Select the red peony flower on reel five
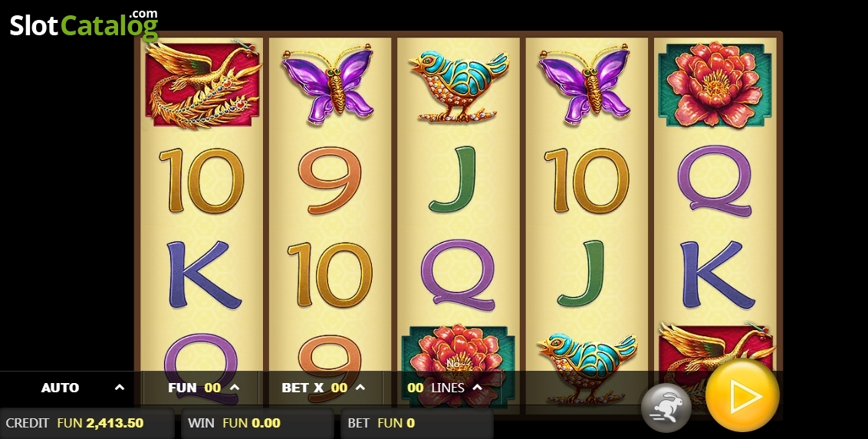The height and width of the screenshot is (439, 868). 715,84
